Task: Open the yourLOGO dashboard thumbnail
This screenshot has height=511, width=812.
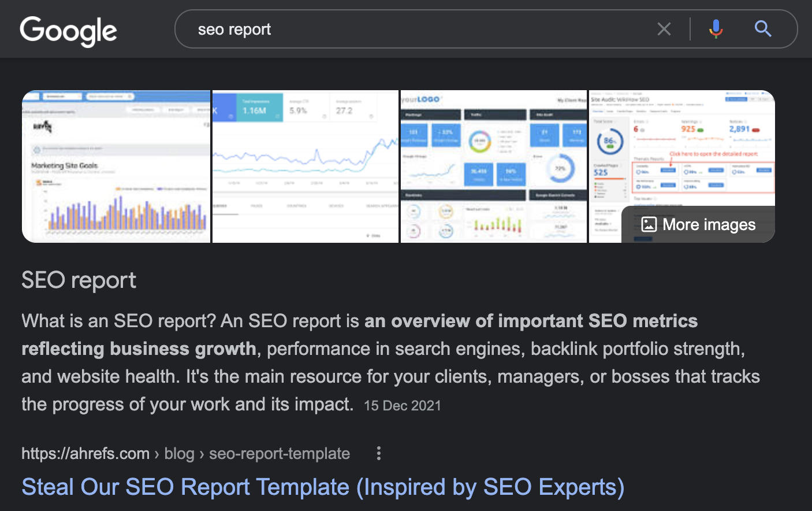Action: pyautogui.click(x=494, y=166)
